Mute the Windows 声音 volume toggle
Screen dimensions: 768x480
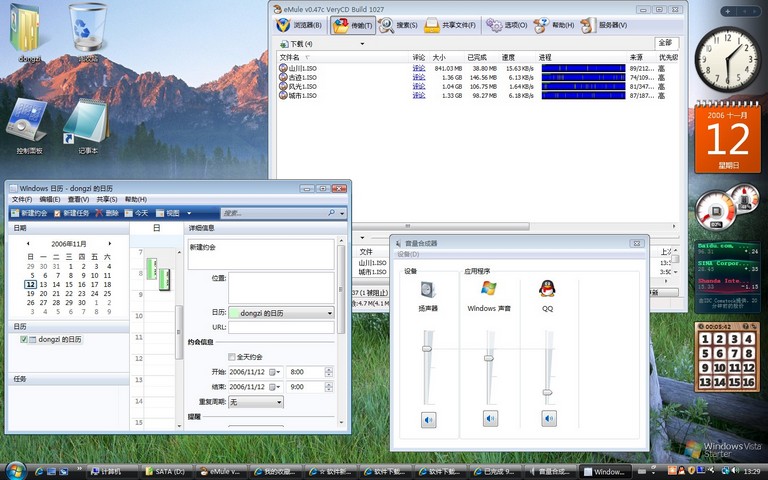489,420
